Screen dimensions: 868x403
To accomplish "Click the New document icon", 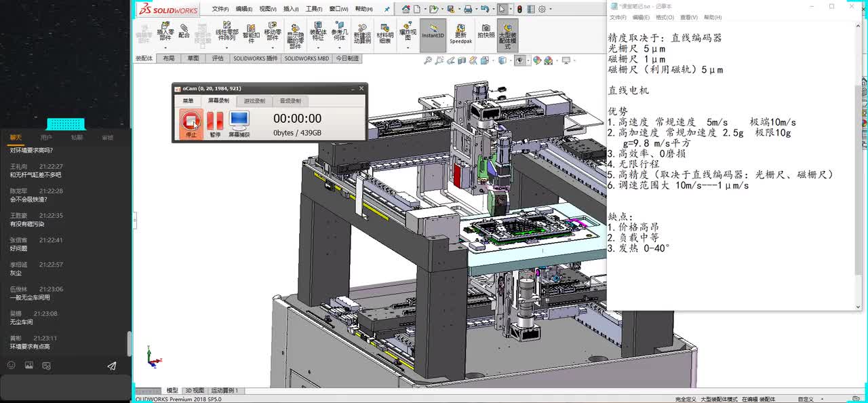I will (x=416, y=9).
